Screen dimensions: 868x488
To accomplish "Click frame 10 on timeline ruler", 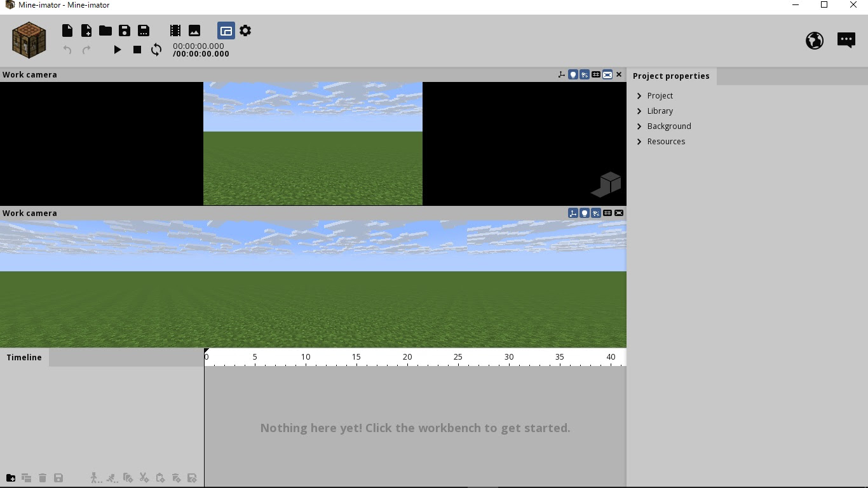I will pos(306,357).
